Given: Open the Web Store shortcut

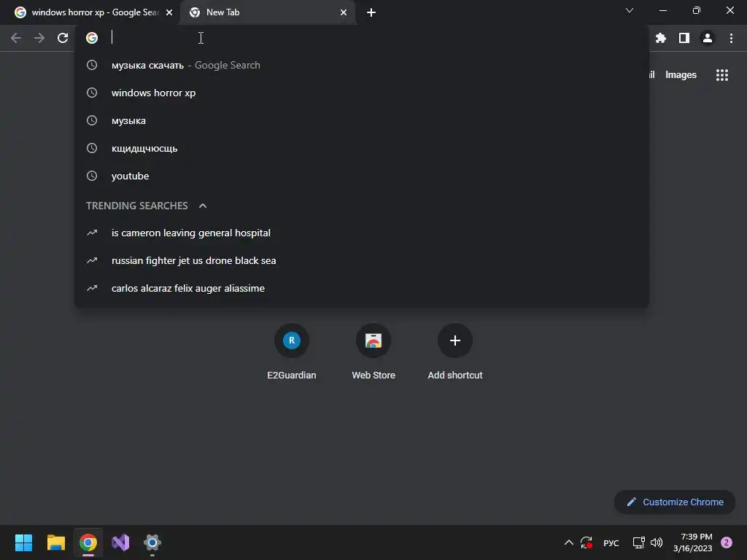Looking at the screenshot, I should point(373,352).
